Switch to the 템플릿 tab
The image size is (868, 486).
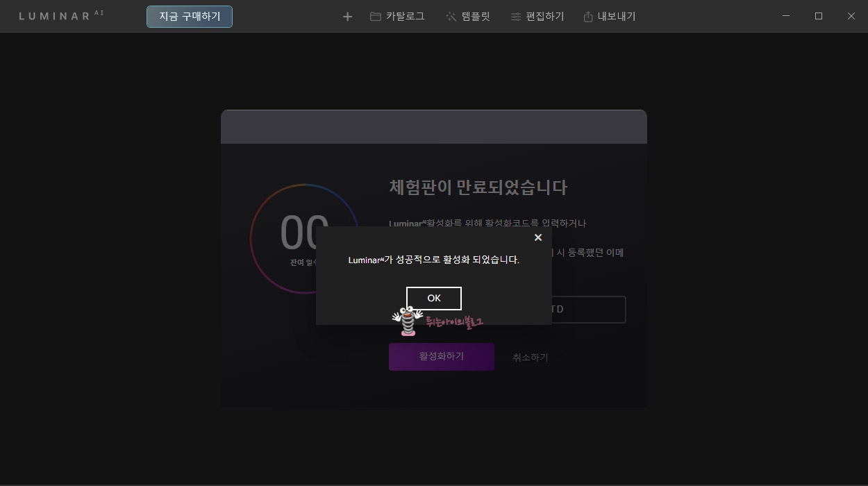(x=468, y=16)
